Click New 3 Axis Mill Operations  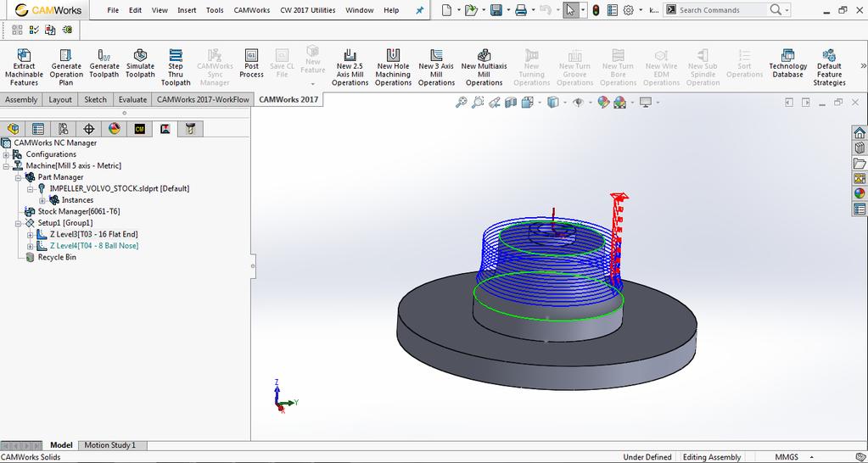point(436,67)
